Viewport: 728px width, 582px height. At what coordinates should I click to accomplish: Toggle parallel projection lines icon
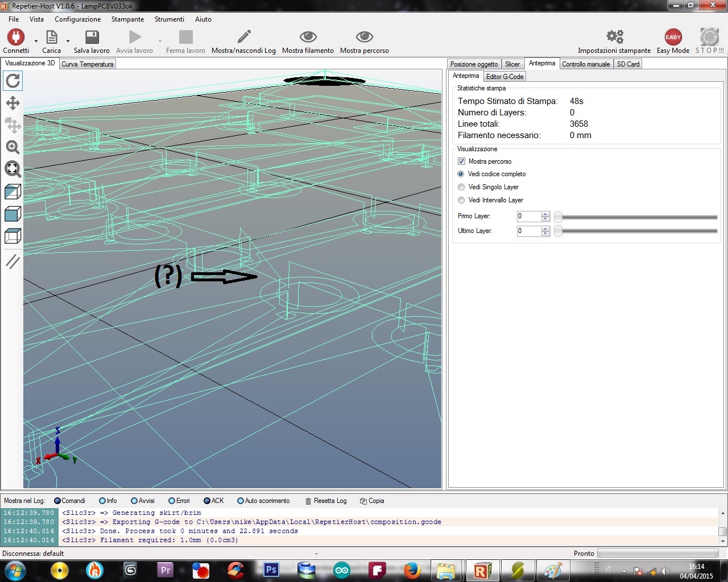tap(13, 261)
